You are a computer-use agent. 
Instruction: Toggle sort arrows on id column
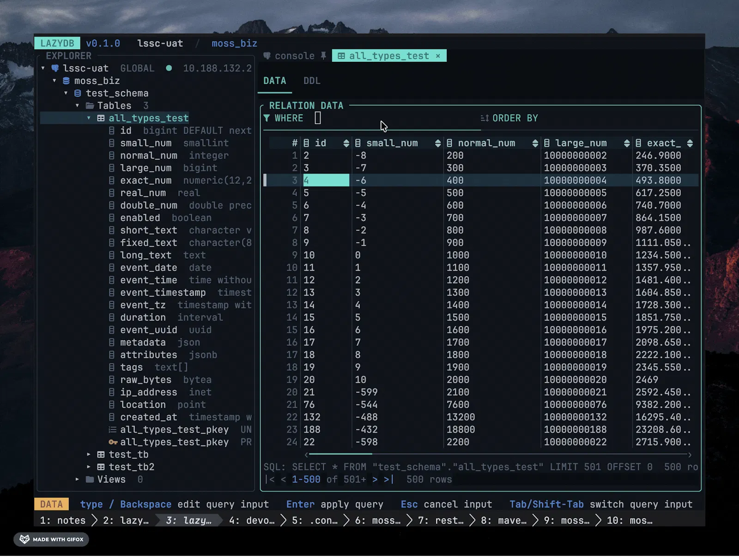[x=346, y=143]
